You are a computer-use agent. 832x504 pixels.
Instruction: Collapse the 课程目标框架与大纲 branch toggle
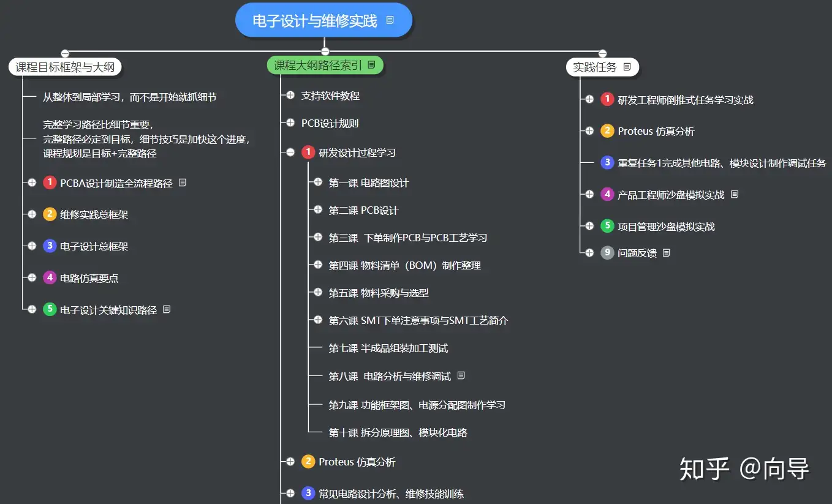point(65,53)
